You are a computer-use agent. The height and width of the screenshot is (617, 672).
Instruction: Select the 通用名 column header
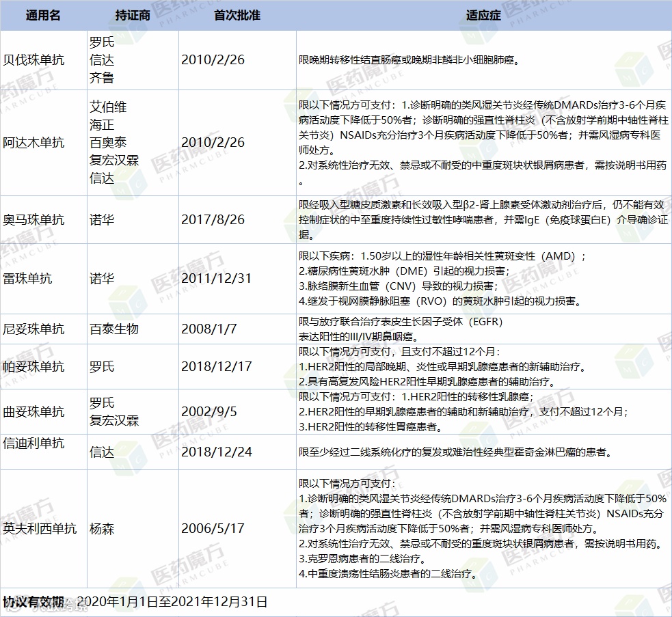coord(43,16)
